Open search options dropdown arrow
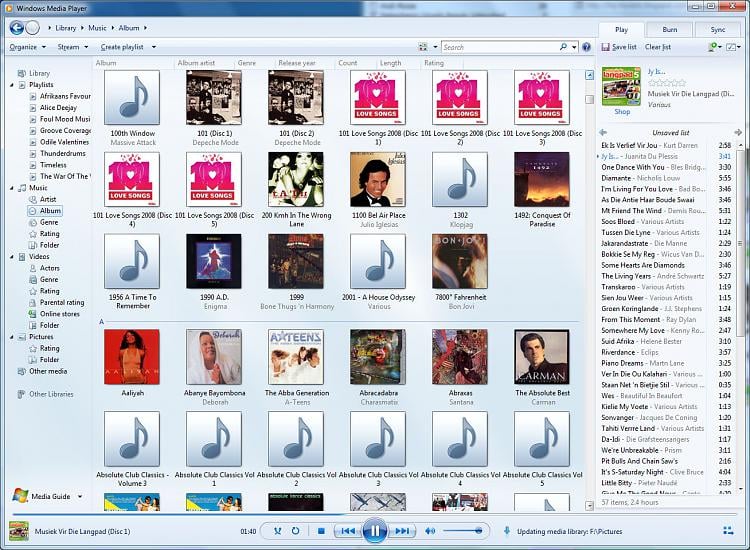 pos(574,47)
